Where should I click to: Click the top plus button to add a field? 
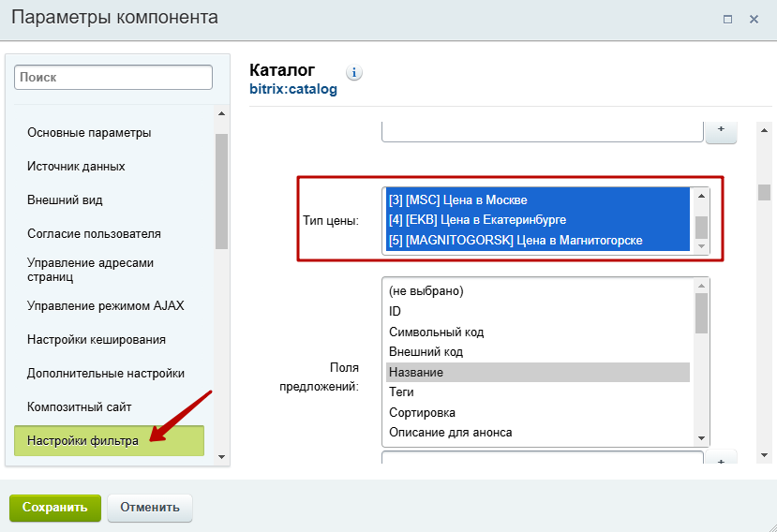coord(721,130)
